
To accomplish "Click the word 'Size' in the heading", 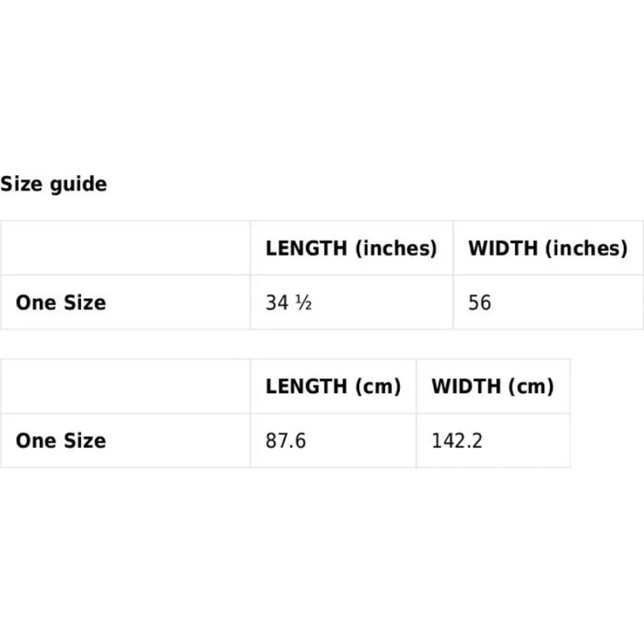I will 21,184.
